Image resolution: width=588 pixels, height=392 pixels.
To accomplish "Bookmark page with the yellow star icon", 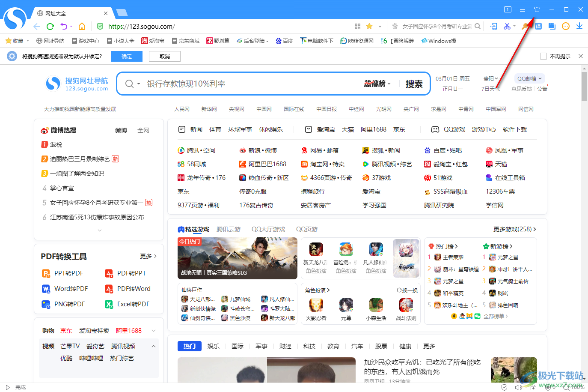I will point(369,27).
